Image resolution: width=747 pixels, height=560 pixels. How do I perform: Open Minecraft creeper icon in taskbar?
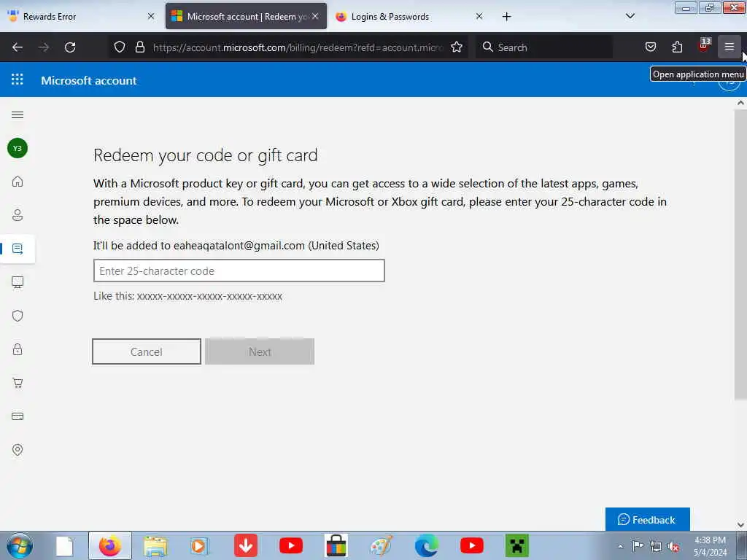(x=517, y=545)
